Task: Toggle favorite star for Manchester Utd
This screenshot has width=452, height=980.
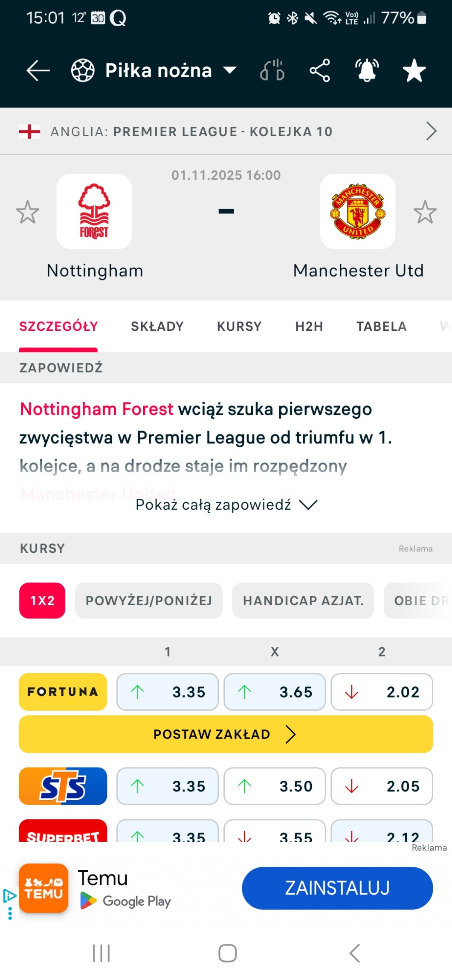Action: click(425, 212)
